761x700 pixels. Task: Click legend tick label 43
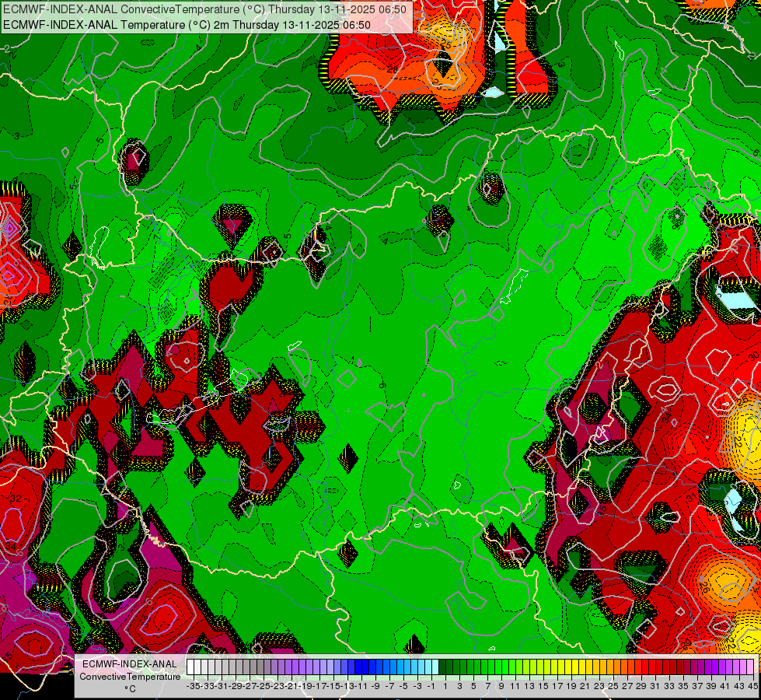click(x=739, y=686)
